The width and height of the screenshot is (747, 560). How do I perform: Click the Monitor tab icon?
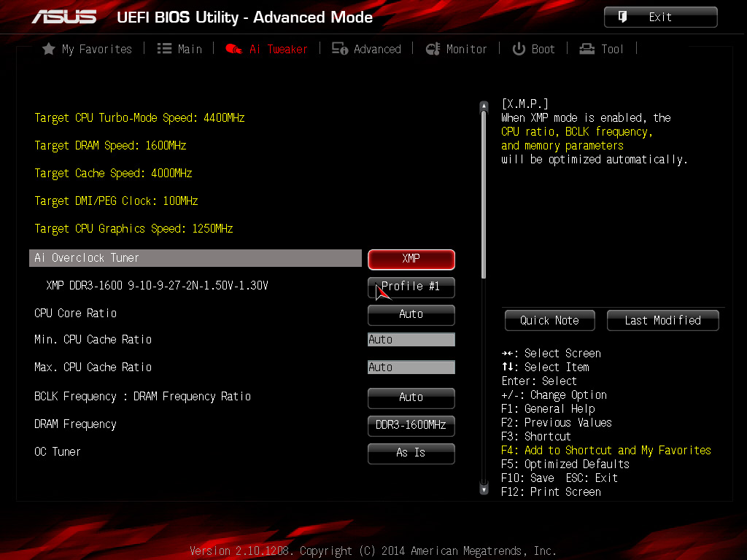coord(433,49)
